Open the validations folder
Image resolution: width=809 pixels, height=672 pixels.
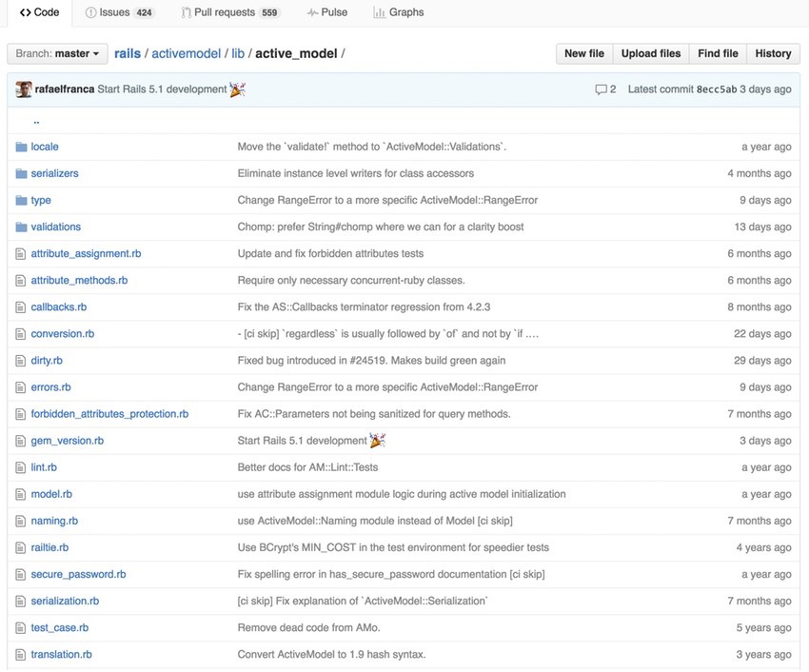[56, 227]
